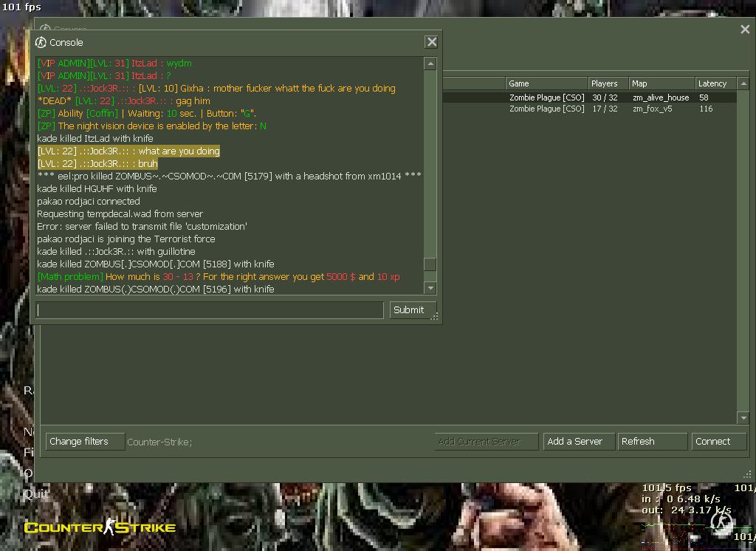756x551 pixels.
Task: Sort servers by Game column header
Action: 545,83
